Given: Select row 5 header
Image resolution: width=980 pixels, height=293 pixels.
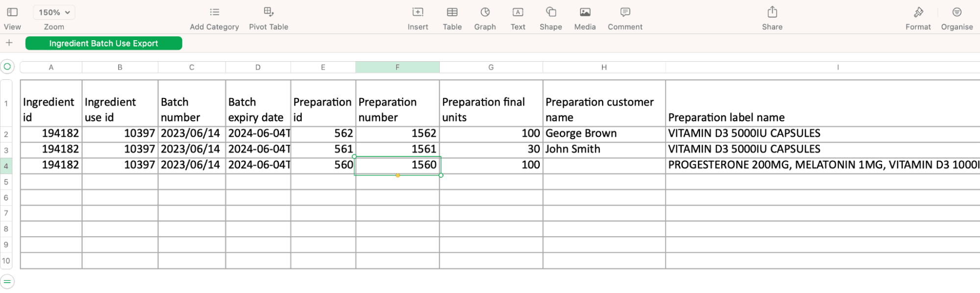Looking at the screenshot, I should pyautogui.click(x=6, y=182).
